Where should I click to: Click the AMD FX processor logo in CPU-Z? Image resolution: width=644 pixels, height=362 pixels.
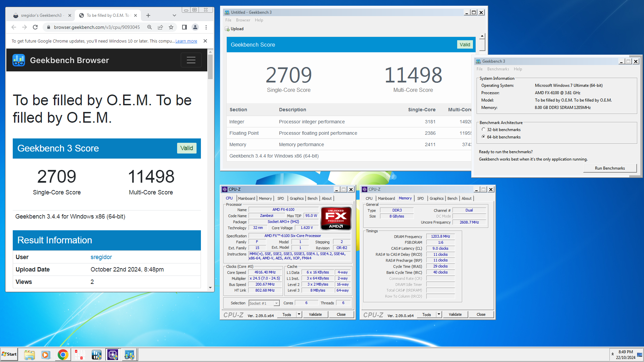tap(336, 218)
